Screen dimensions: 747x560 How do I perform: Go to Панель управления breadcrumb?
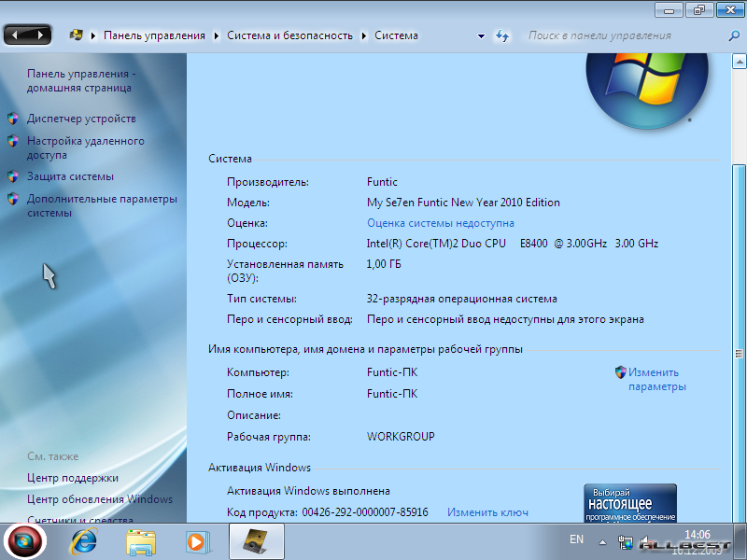pyautogui.click(x=154, y=35)
